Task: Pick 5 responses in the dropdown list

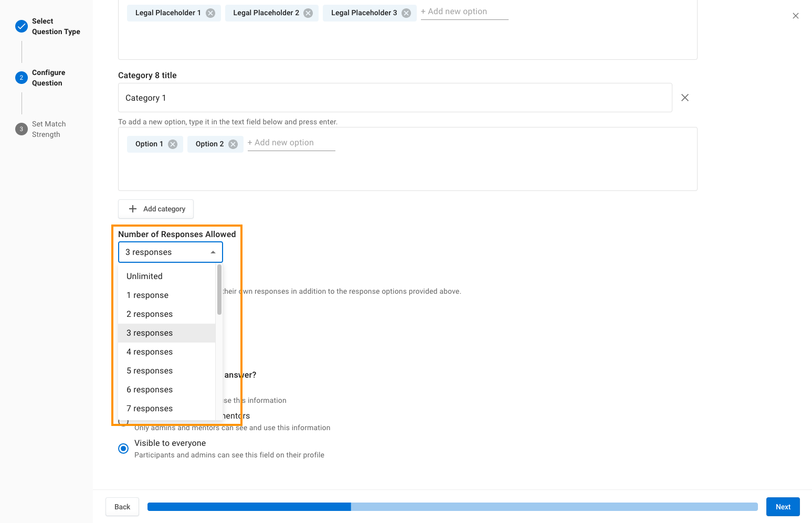Action: pos(150,371)
